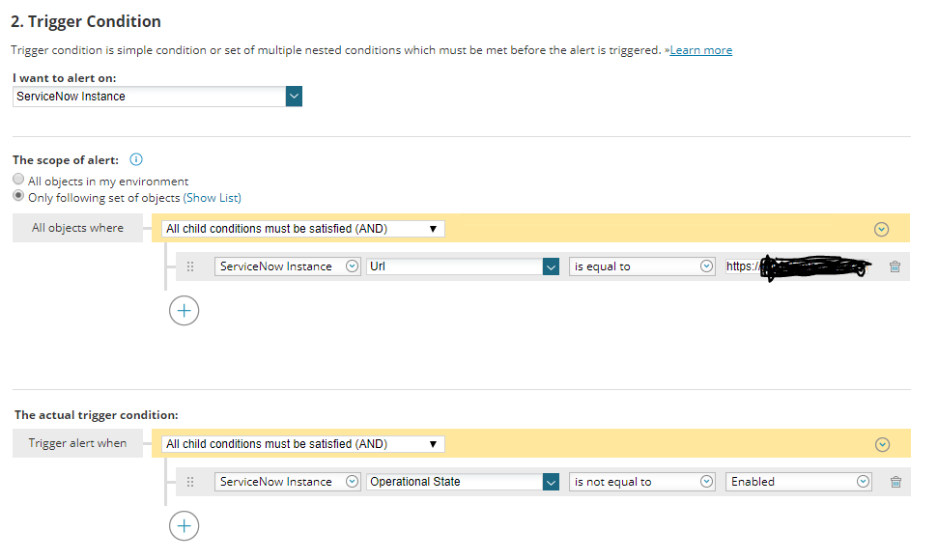This screenshot has width=938, height=560.
Task: Add new condition under scope group
Action: 185,311
